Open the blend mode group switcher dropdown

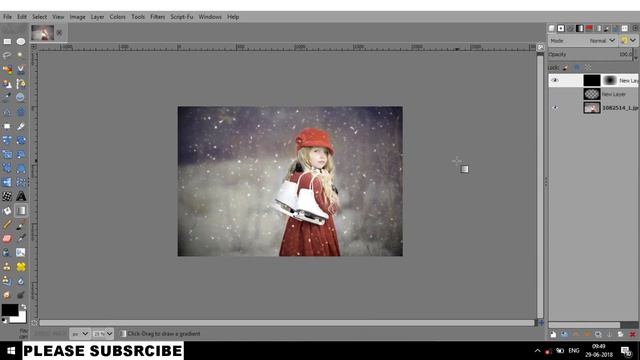tap(629, 40)
